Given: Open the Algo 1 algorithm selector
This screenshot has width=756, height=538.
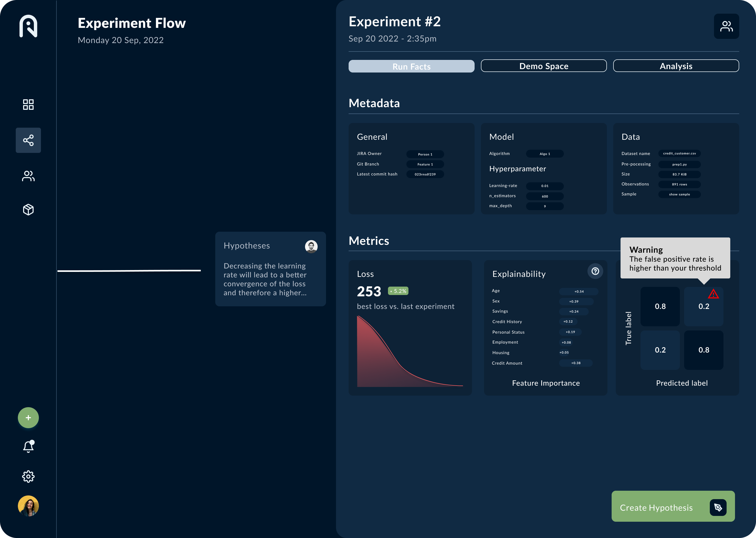Looking at the screenshot, I should click(544, 154).
